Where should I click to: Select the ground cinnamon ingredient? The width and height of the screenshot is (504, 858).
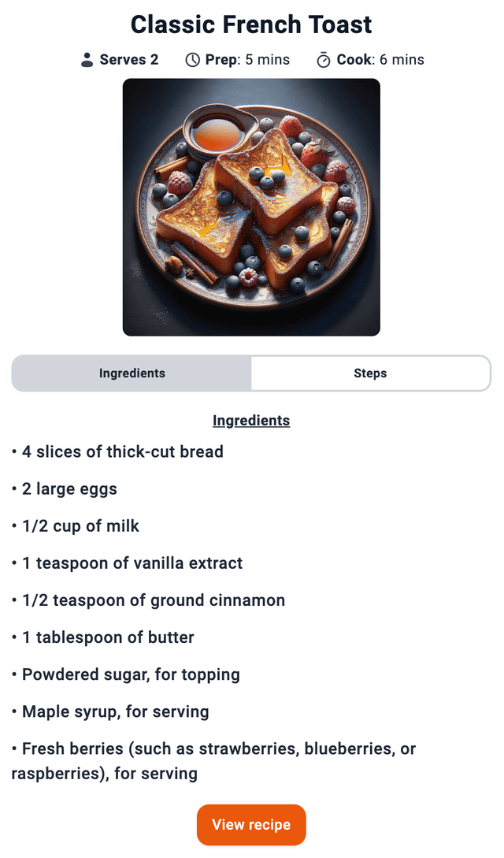pos(153,600)
